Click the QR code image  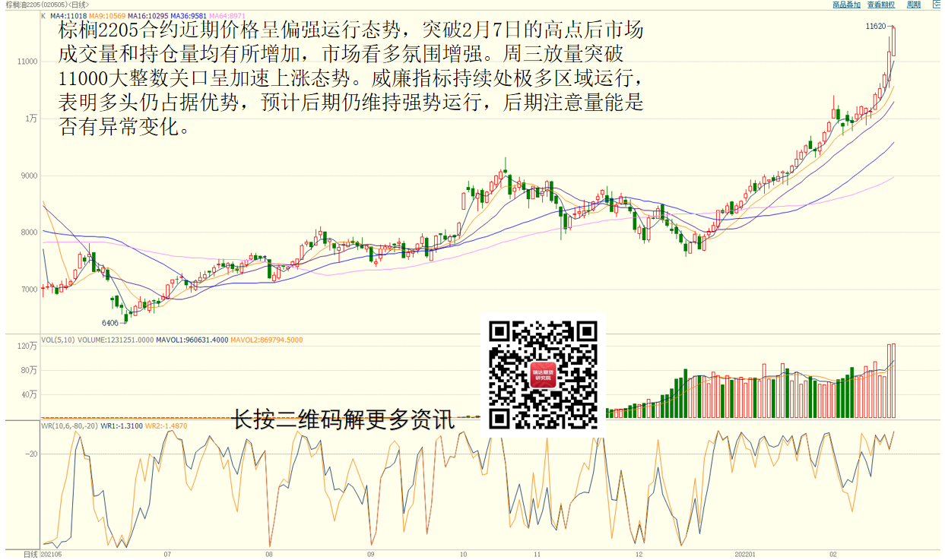(543, 375)
